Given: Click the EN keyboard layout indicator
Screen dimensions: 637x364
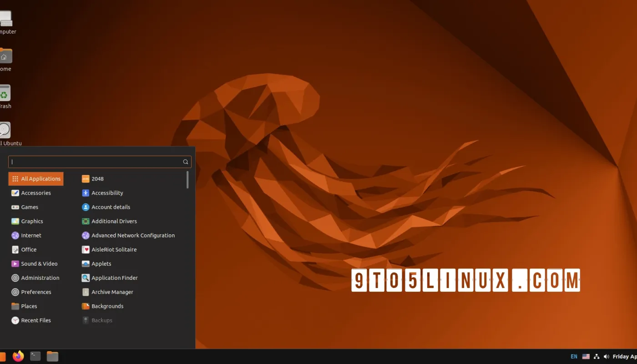Looking at the screenshot, I should coord(574,357).
